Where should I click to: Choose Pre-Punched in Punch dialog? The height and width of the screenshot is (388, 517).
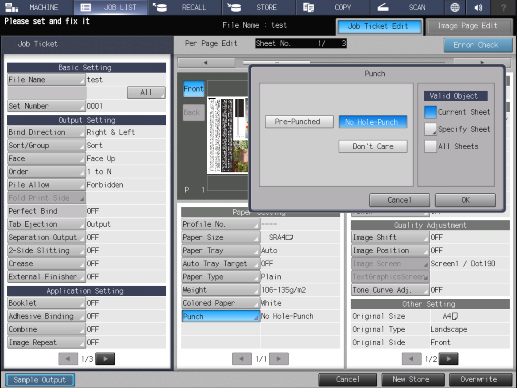[299, 122]
